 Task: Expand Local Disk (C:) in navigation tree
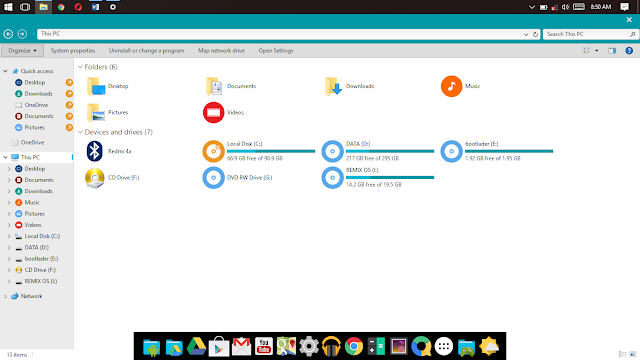pos(9,236)
